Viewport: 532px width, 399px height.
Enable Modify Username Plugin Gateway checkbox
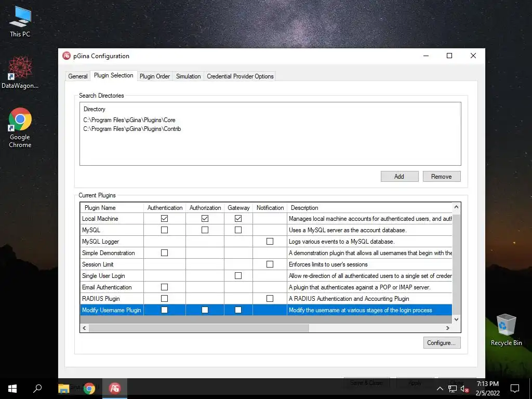[x=238, y=310]
